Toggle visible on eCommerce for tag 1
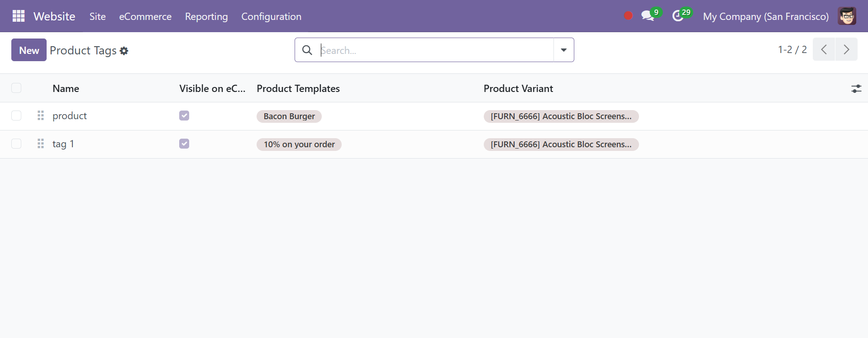This screenshot has width=868, height=338. [184, 144]
